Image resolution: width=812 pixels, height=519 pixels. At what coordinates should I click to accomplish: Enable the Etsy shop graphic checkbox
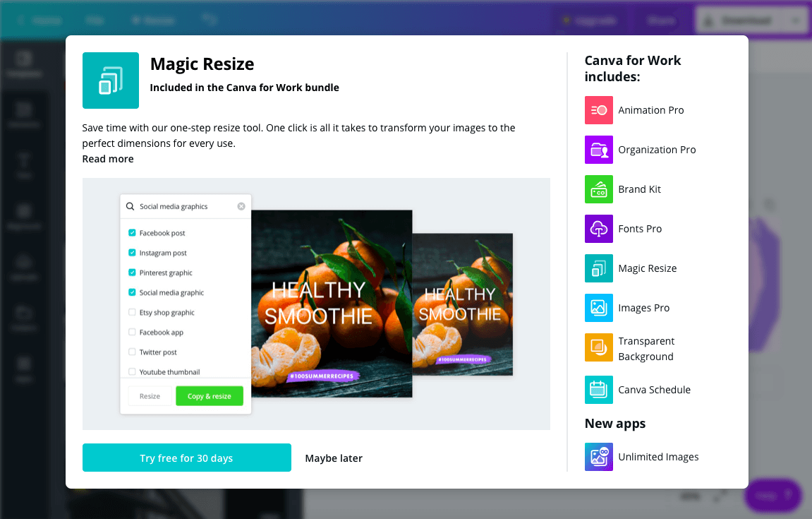pos(132,312)
